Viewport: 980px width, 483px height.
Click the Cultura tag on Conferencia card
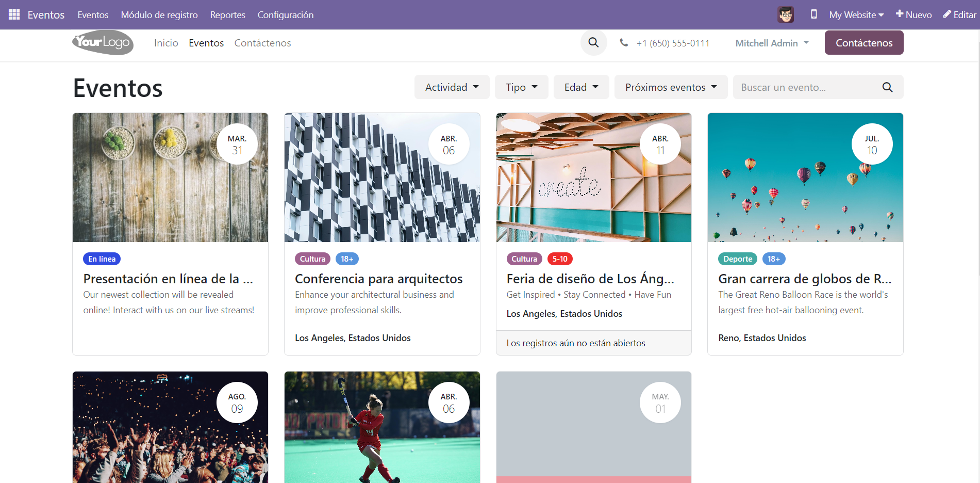(312, 259)
